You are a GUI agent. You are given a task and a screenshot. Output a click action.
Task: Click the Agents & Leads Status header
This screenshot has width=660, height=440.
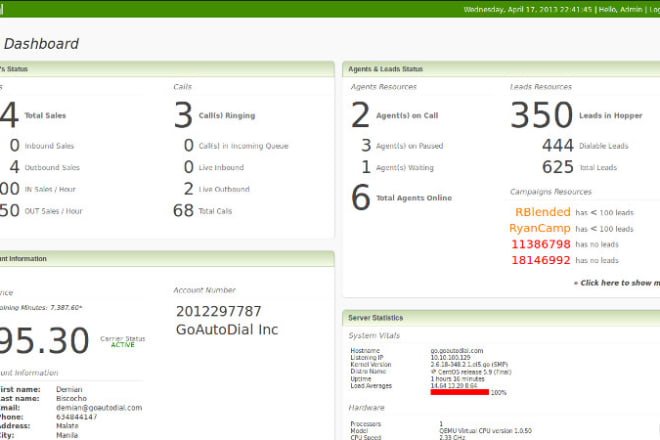pyautogui.click(x=385, y=69)
